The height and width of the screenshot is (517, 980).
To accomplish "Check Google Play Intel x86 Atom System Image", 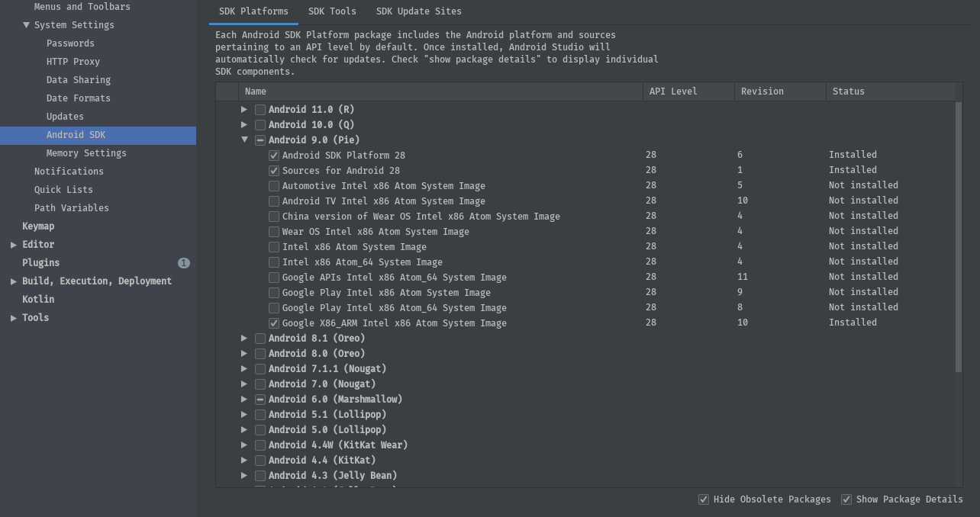I will [x=274, y=293].
